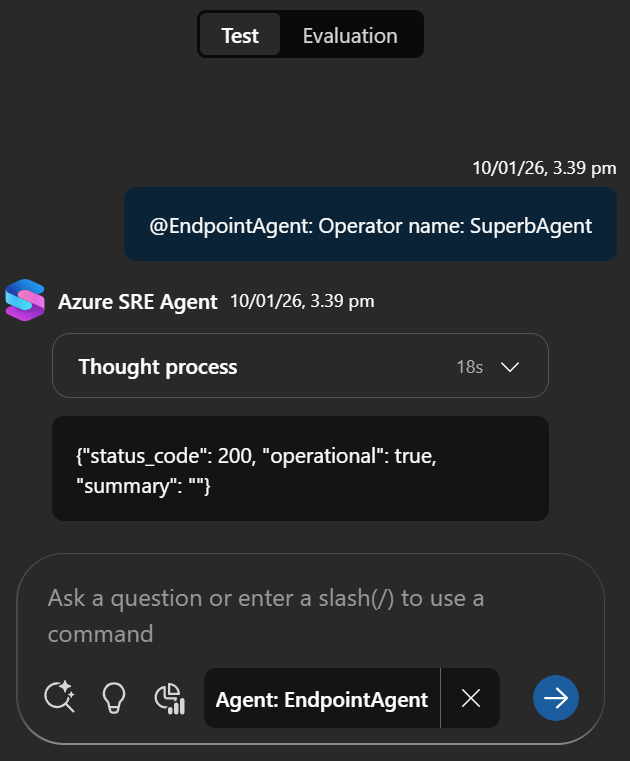Remove the EndpointAgent agent with the X
The image size is (630, 761).
click(x=471, y=698)
